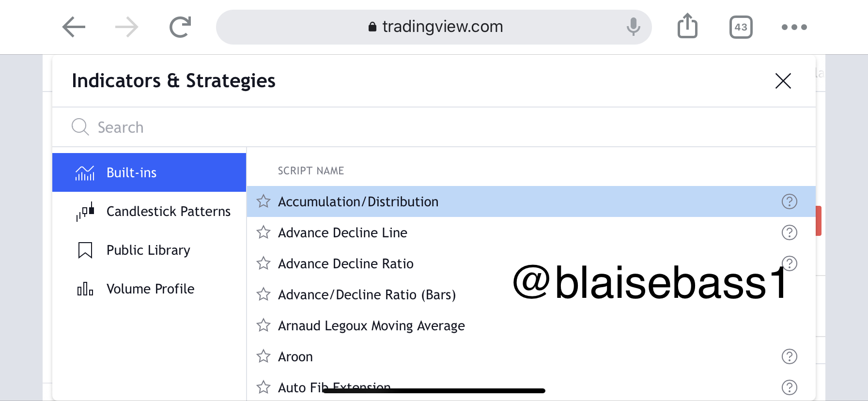Image resolution: width=868 pixels, height=401 pixels.
Task: Click the browser back arrow
Action: coord(74,27)
